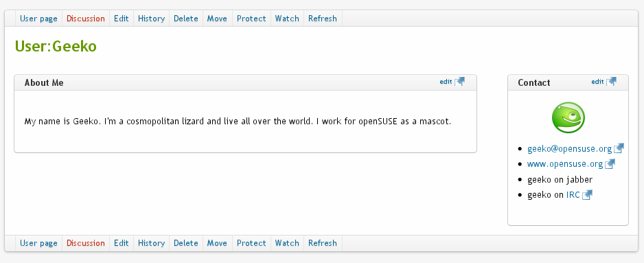Click Refresh in the bottom tab bar

click(323, 243)
